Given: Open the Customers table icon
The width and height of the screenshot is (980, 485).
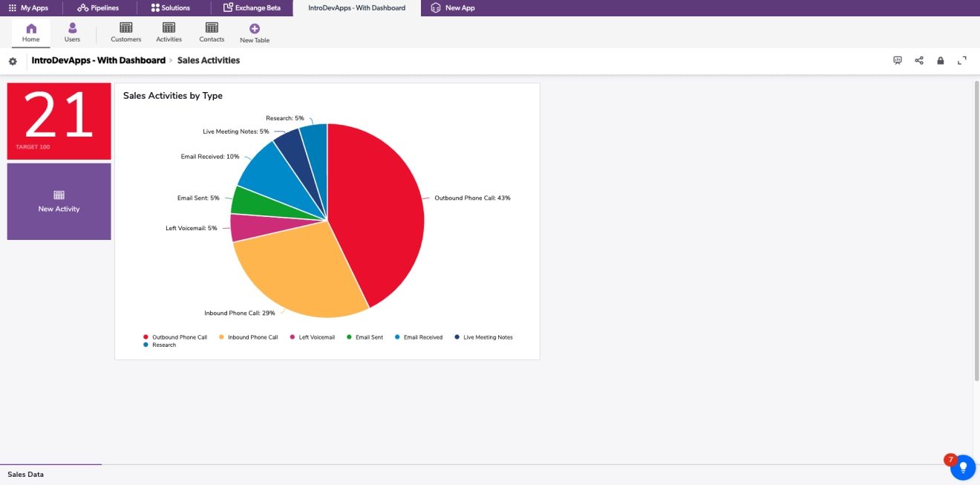Looking at the screenshot, I should [x=125, y=28].
